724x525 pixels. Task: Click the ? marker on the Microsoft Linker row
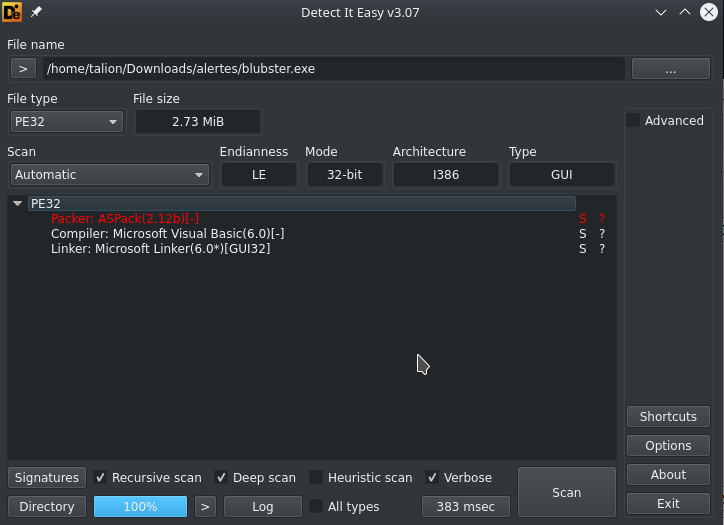click(x=602, y=248)
